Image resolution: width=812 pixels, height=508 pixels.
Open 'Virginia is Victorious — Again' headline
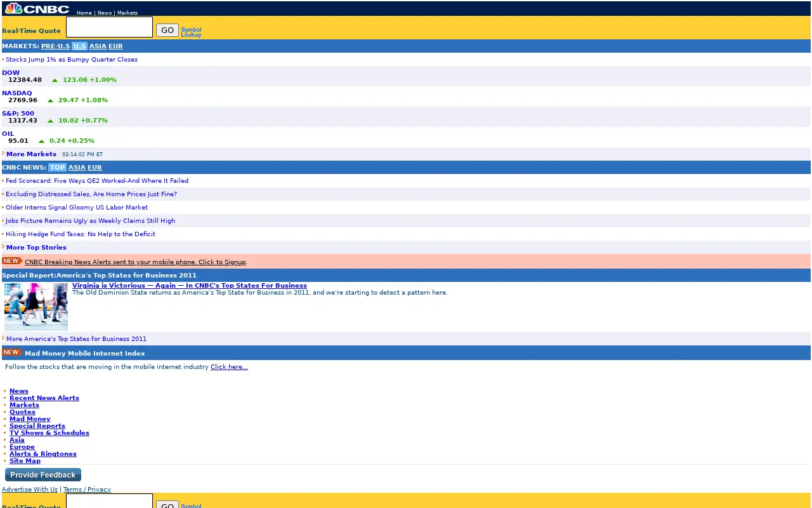tap(190, 286)
